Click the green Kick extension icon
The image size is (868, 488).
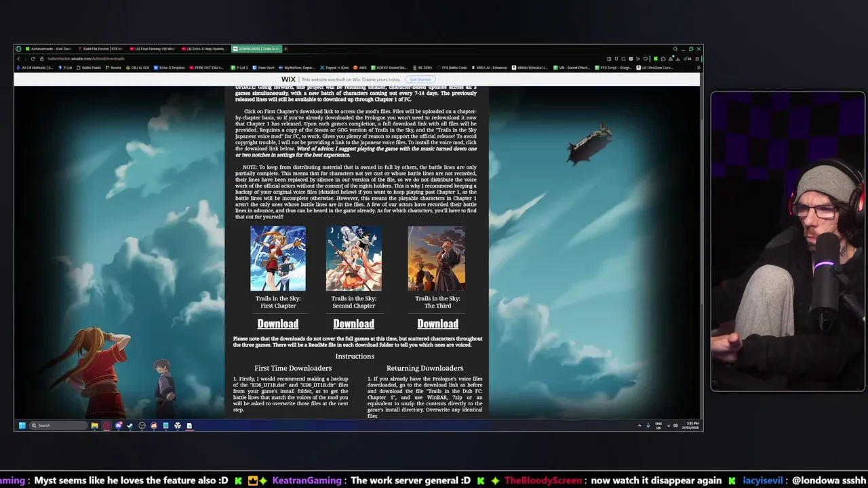point(656,59)
